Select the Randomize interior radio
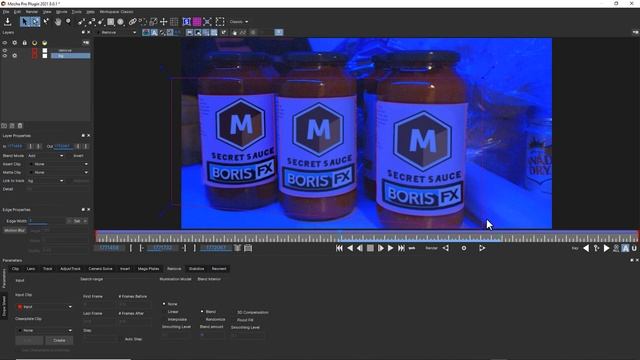 click(202, 319)
